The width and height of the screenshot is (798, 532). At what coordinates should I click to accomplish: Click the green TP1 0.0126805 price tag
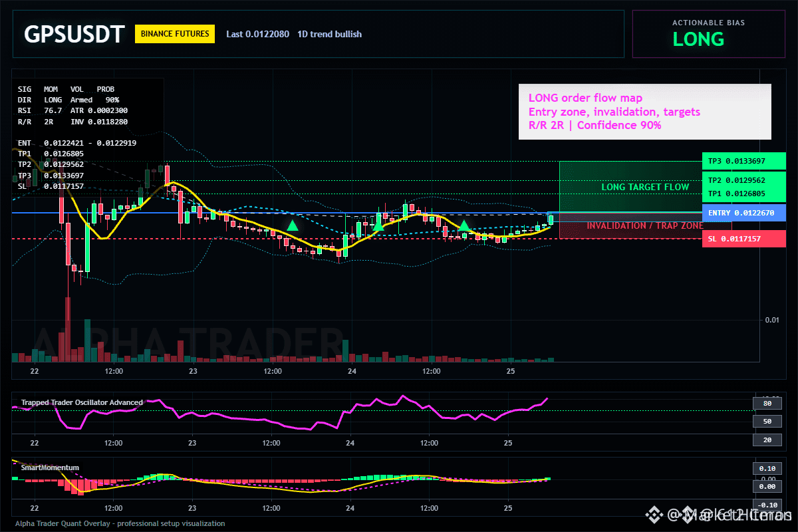pos(744,194)
